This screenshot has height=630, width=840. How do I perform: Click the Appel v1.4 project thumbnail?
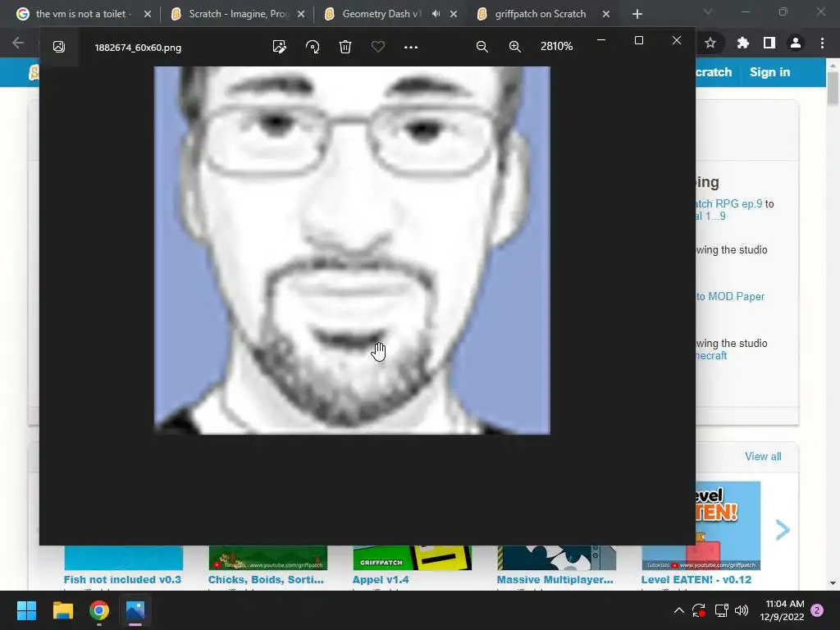tap(412, 558)
